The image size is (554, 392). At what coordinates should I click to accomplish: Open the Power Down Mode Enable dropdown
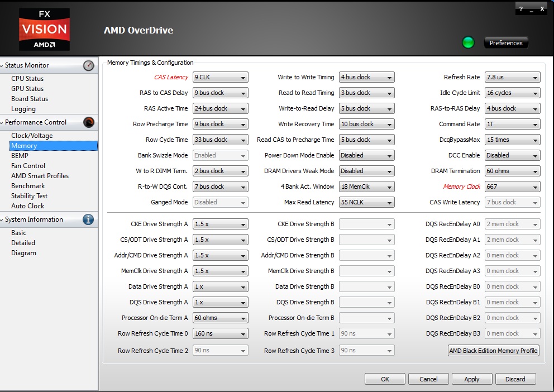point(367,155)
